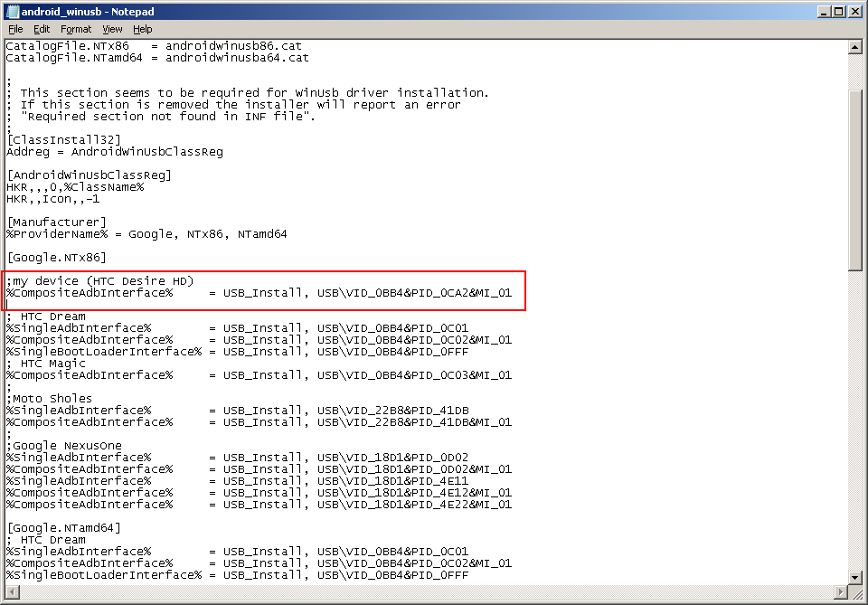Viewport: 868px width, 605px height.
Task: Click the horizontal scrollbar left arrow
Action: click(12, 591)
